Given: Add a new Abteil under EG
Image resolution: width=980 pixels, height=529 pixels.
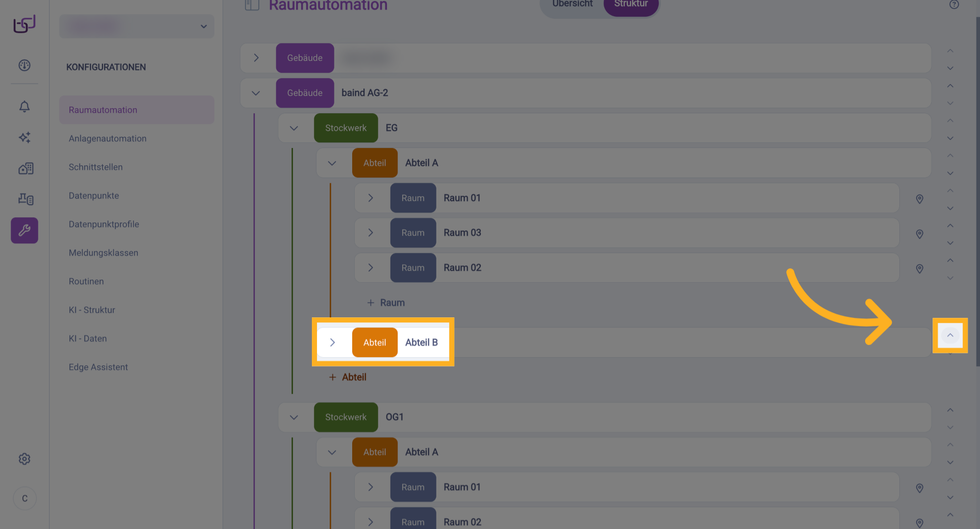Looking at the screenshot, I should [x=348, y=377].
